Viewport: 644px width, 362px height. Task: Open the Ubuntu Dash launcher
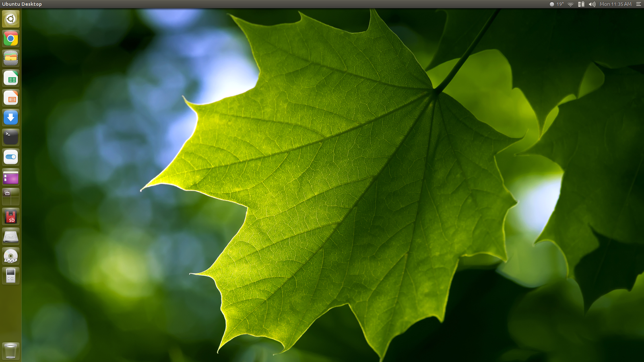pyautogui.click(x=11, y=19)
